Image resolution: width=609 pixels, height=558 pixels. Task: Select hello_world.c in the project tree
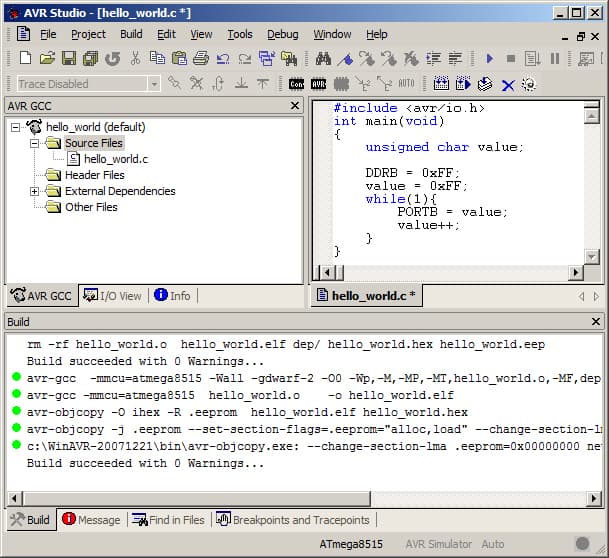(x=116, y=159)
